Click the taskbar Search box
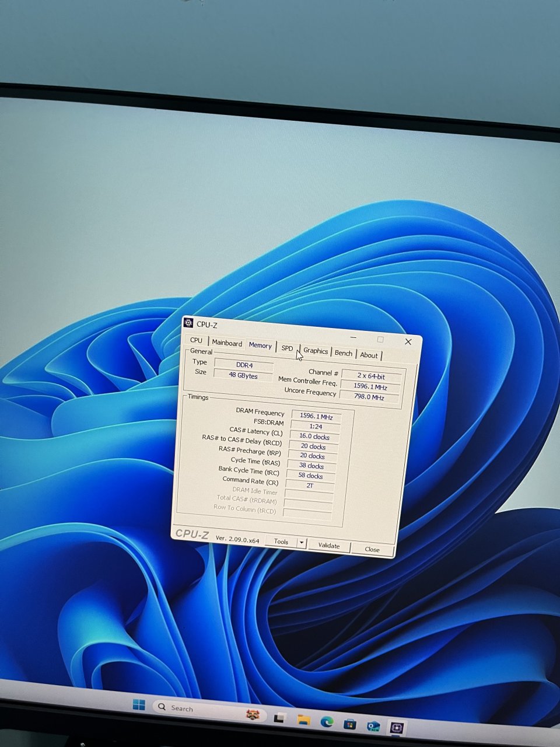 (x=192, y=708)
